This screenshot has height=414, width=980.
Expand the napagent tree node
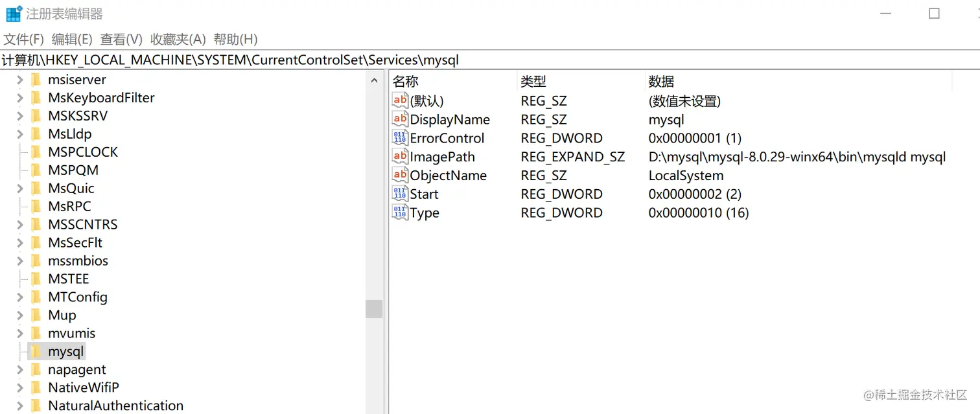pyautogui.click(x=19, y=370)
